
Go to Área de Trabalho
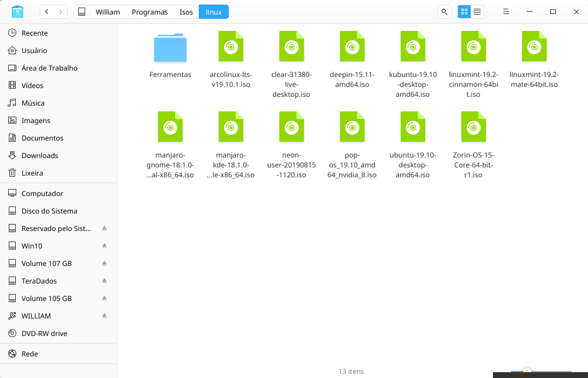[x=58, y=68]
